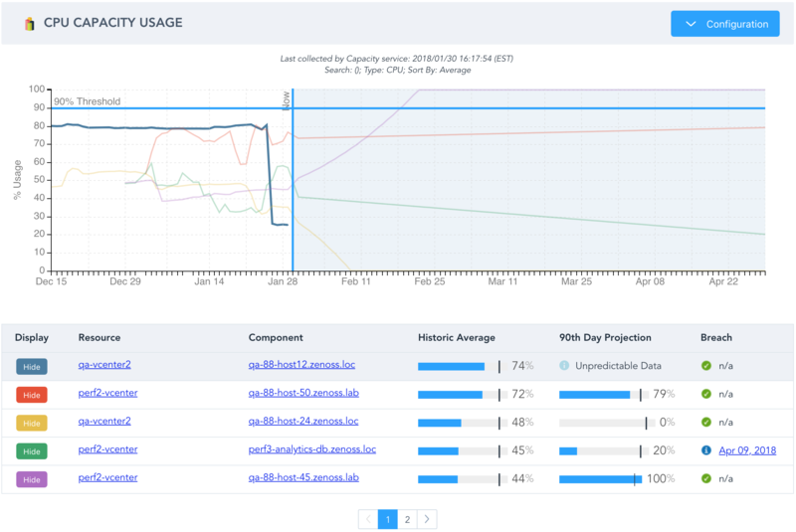Screen dimensions: 796x532
Task: Open the Configuration dropdown
Action: [x=725, y=24]
